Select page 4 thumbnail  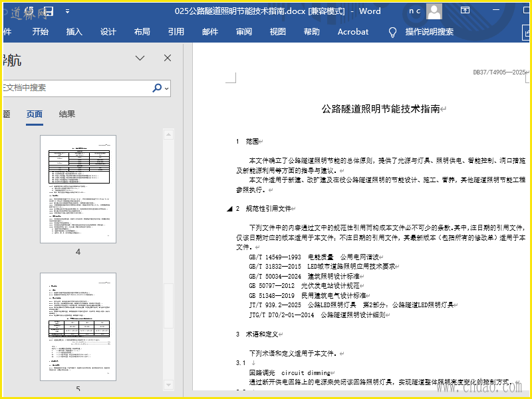point(78,189)
